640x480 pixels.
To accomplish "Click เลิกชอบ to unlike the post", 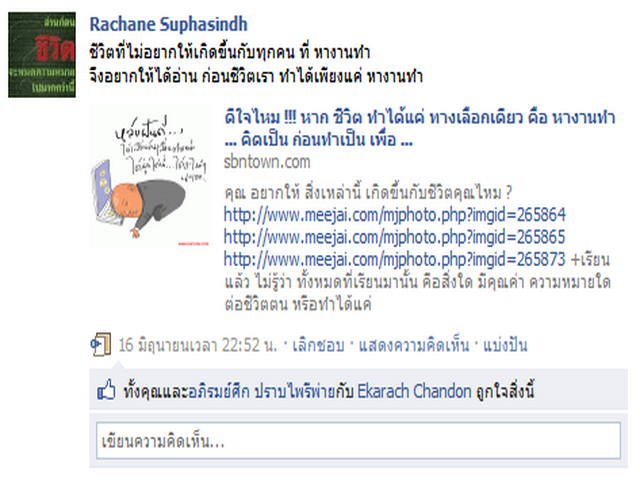I will pos(318,346).
